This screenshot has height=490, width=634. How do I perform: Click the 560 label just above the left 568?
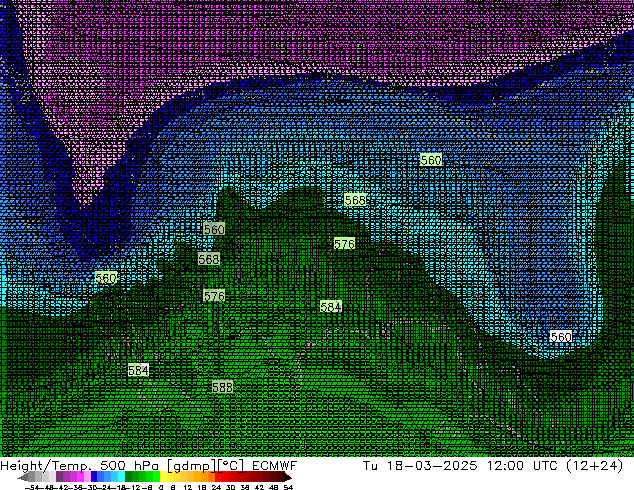tap(214, 230)
